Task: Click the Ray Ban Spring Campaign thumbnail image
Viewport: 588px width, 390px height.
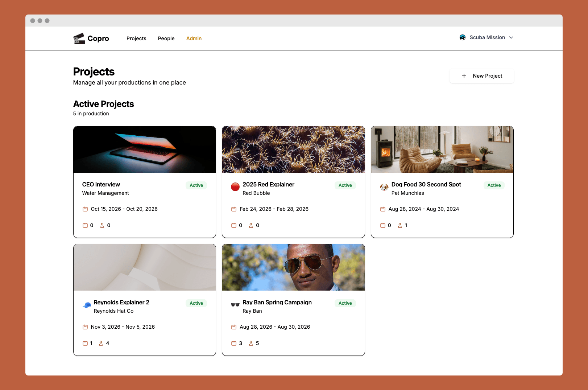Action: point(293,267)
